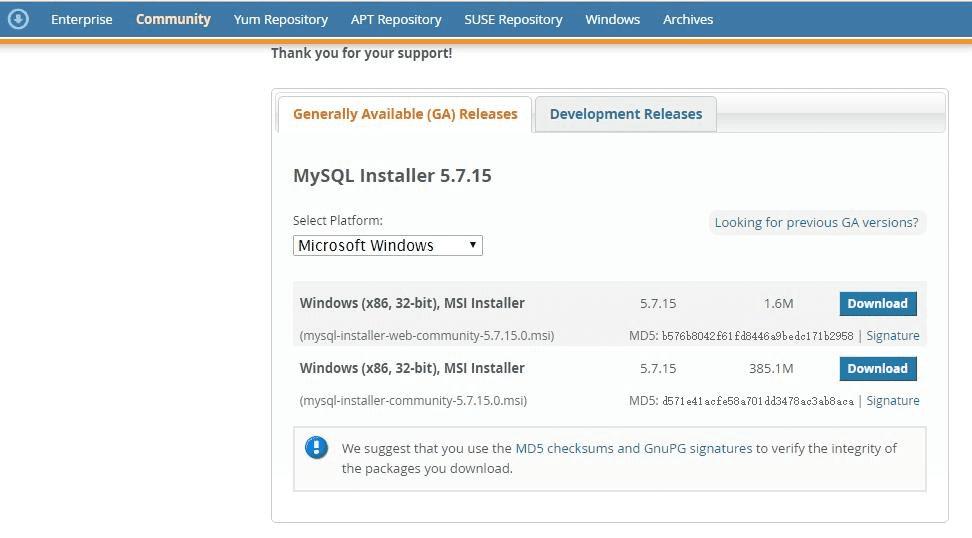Select the Community menu item
This screenshot has width=972, height=538.
(x=173, y=19)
